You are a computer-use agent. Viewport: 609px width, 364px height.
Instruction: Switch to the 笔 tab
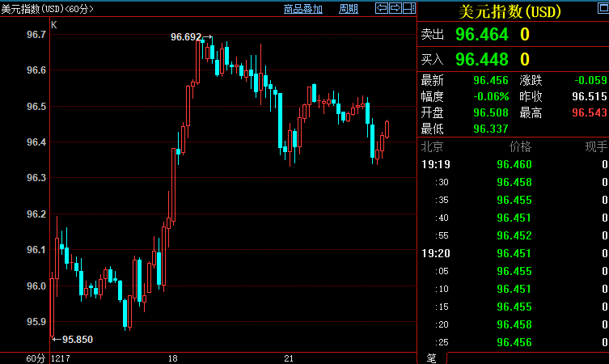[x=431, y=358]
